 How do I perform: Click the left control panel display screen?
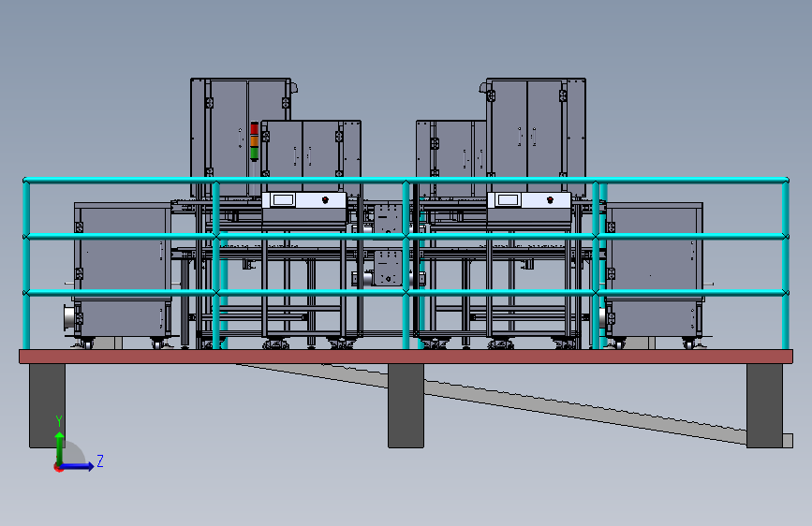click(283, 199)
